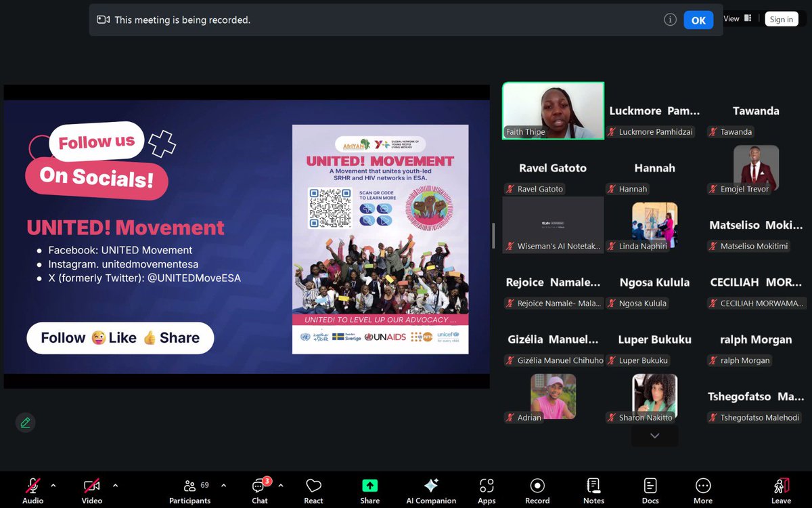The image size is (812, 508).
Task: Open the AI Companion panel
Action: [x=431, y=489]
